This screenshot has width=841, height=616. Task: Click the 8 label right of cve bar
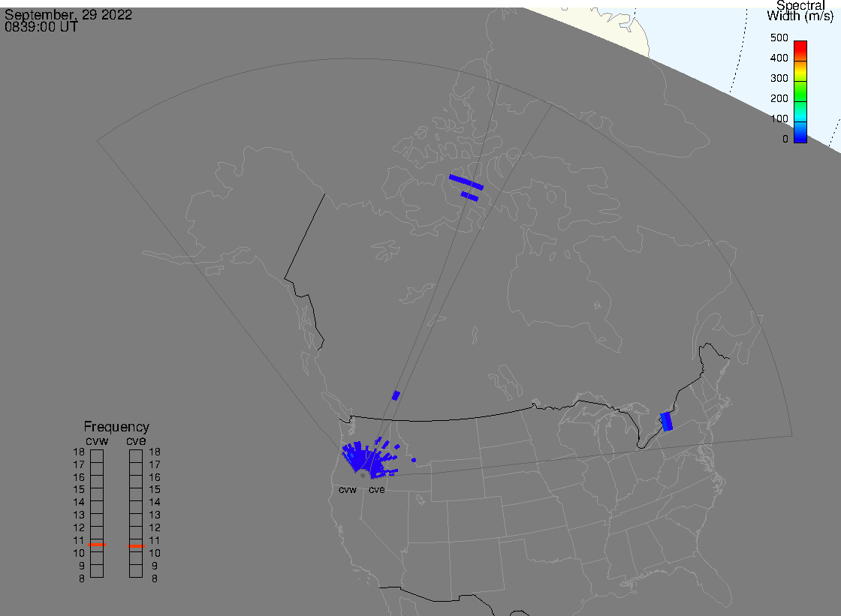tap(155, 579)
